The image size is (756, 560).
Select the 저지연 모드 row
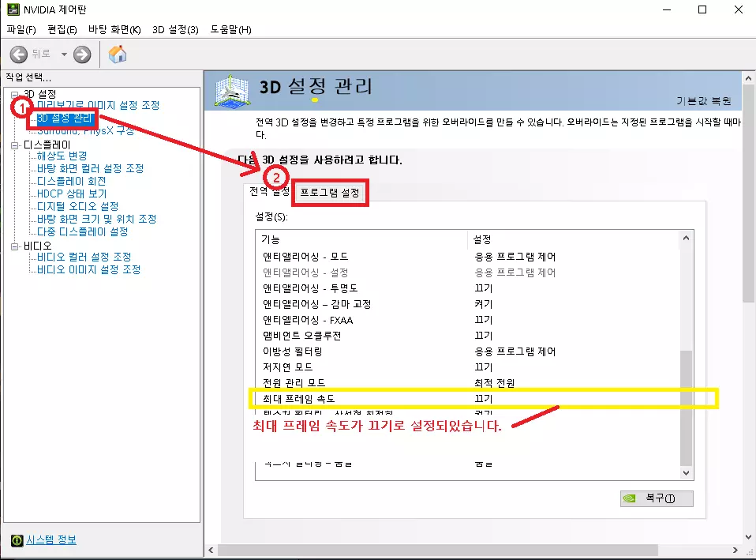tap(467, 367)
